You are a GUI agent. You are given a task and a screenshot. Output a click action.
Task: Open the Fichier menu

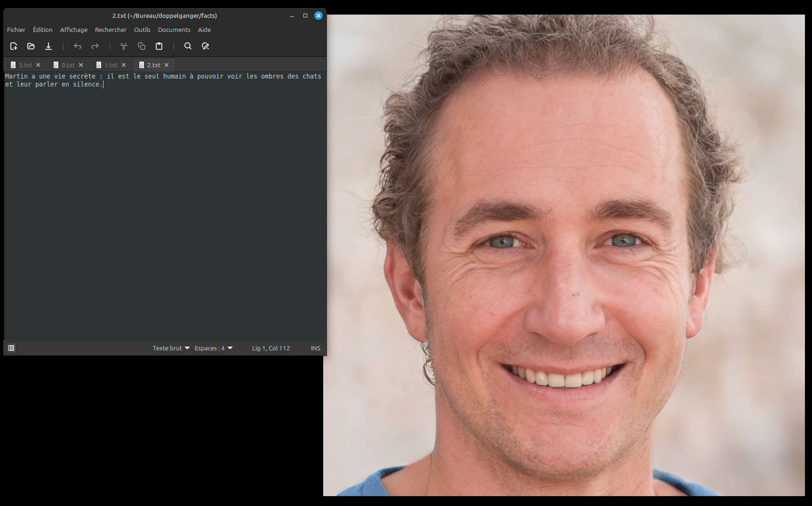16,30
